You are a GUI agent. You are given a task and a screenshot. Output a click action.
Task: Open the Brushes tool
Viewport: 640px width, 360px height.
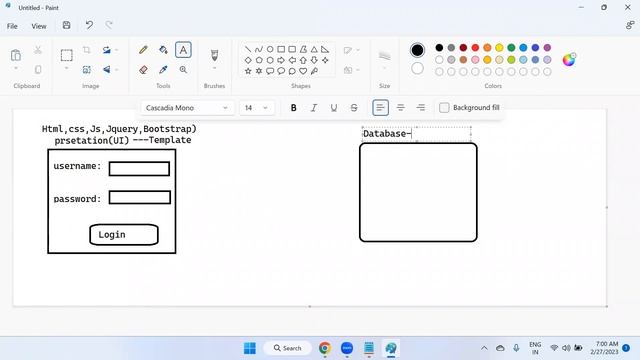(214, 55)
